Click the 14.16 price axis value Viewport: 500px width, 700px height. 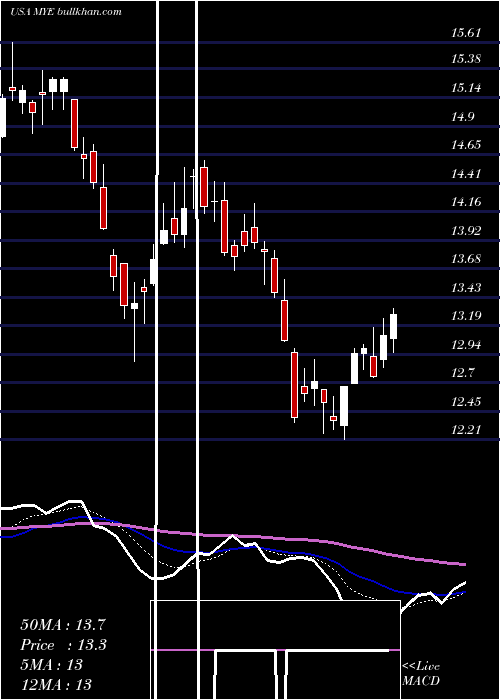click(466, 202)
